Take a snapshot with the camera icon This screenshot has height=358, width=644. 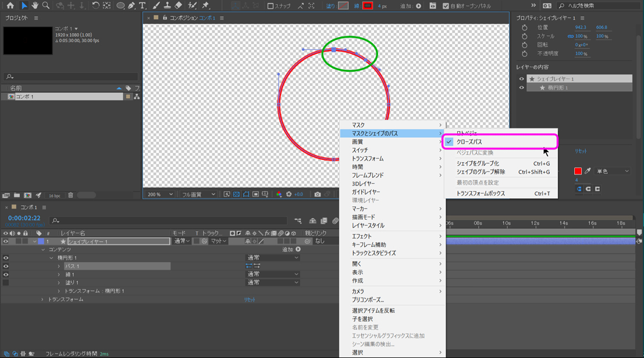point(318,194)
